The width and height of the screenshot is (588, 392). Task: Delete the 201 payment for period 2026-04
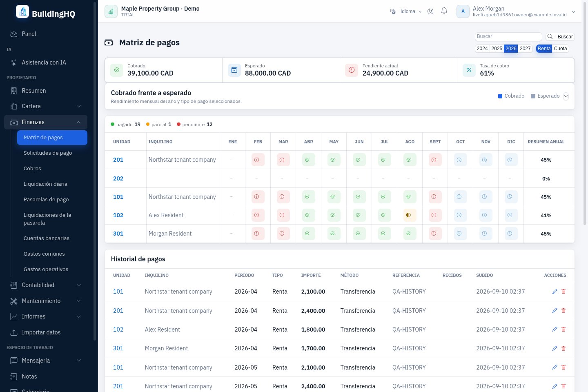tap(563, 311)
